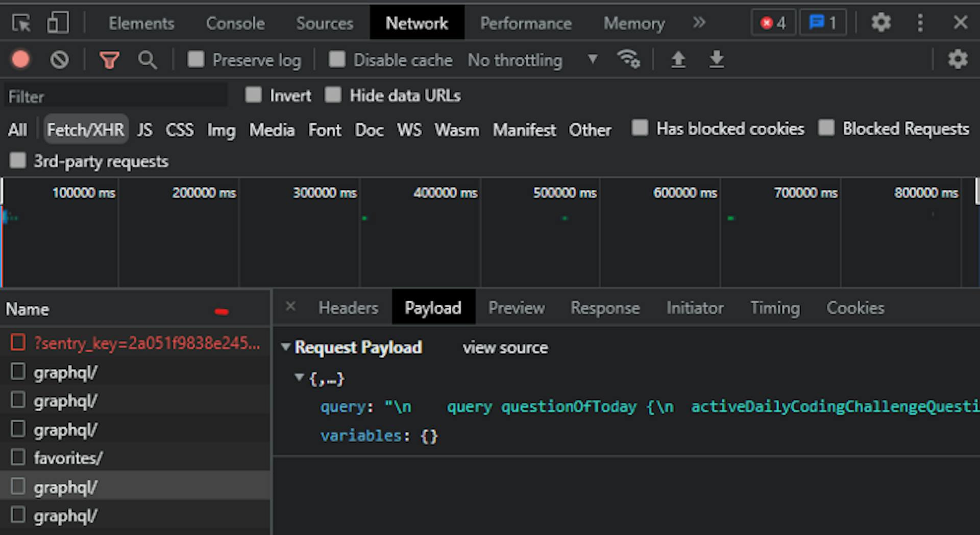Switch to the Sources tab
This screenshot has height=535, width=980.
[x=325, y=23]
